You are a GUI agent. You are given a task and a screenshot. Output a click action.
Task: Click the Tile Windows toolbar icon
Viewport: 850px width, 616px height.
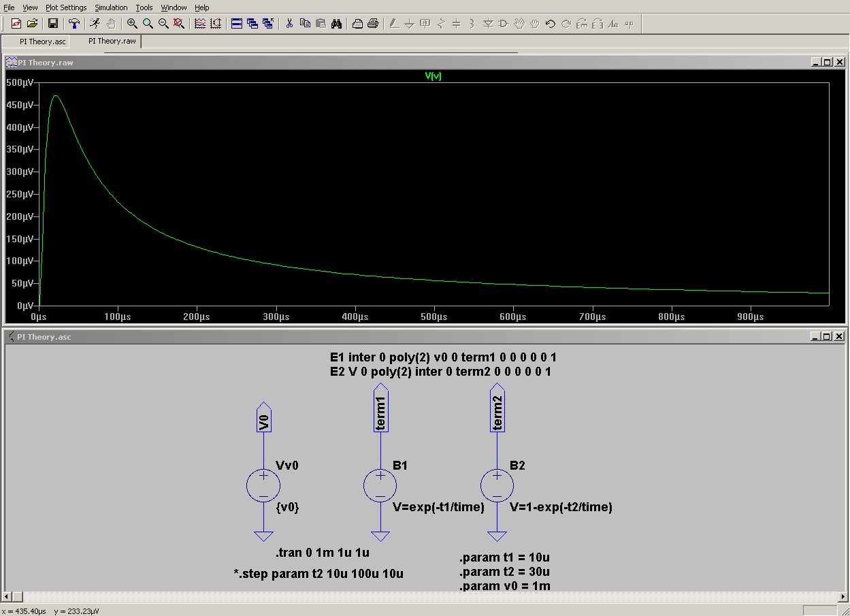click(237, 24)
